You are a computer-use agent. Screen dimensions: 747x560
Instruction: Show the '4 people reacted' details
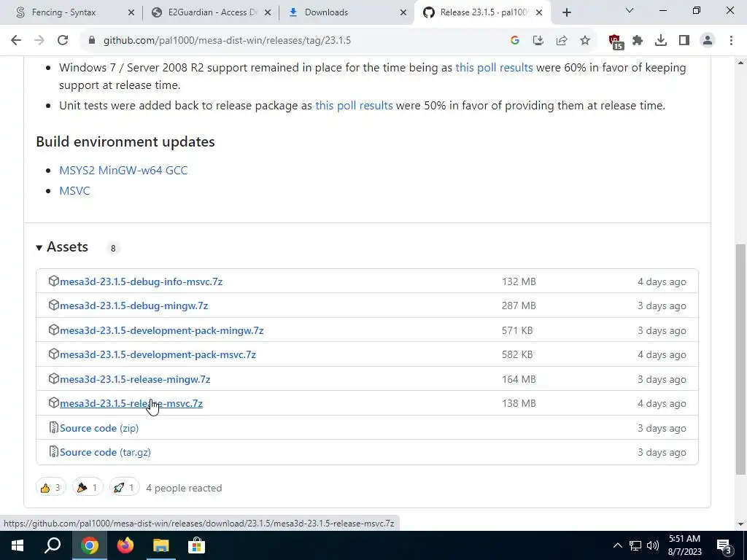184,488
